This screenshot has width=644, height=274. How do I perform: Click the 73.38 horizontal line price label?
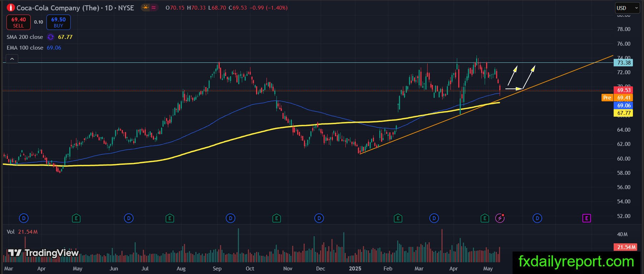[623, 63]
